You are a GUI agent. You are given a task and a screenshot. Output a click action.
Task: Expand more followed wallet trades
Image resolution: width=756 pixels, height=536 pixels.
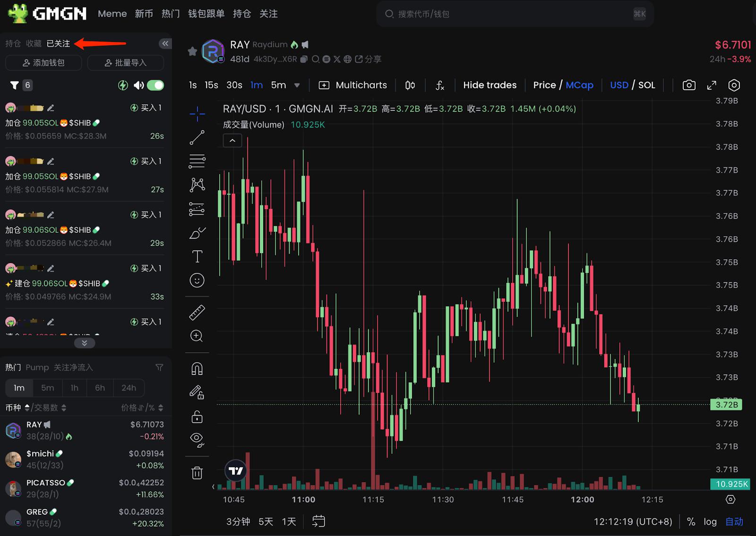pos(85,343)
